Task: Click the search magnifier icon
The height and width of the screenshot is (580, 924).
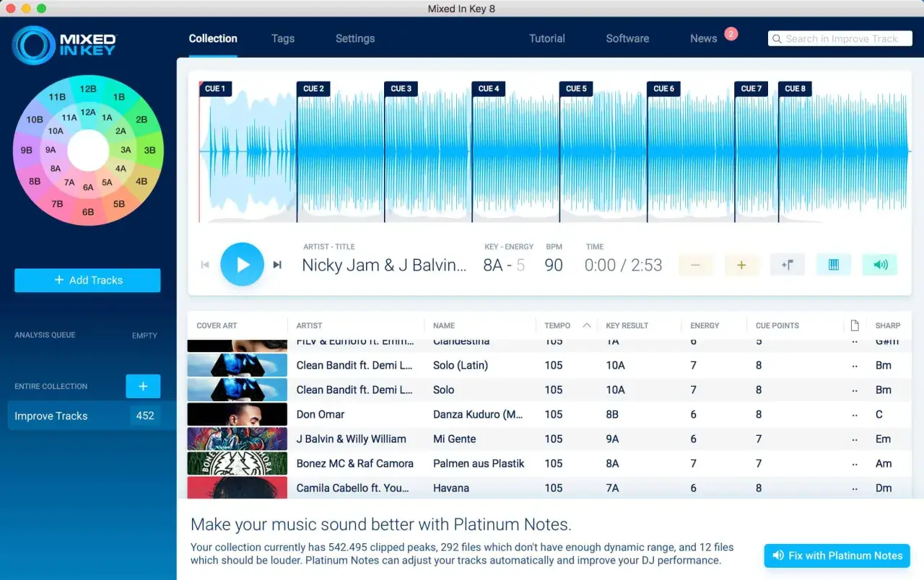Action: point(777,39)
